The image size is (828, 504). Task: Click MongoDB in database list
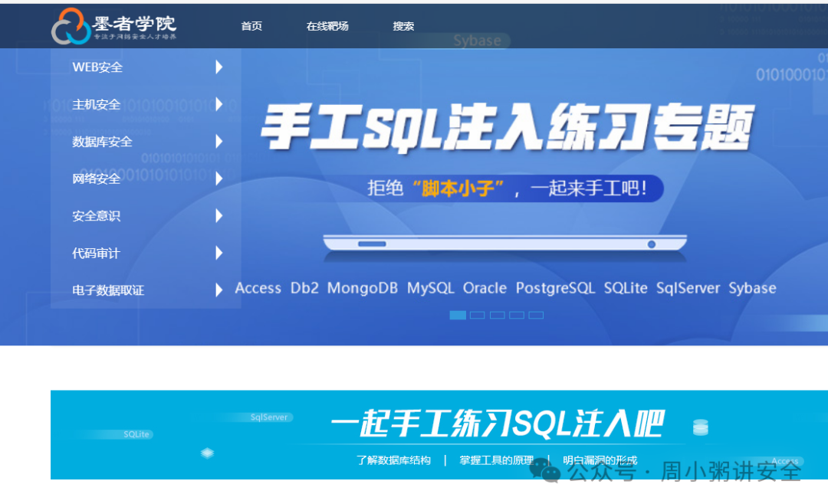coord(362,288)
